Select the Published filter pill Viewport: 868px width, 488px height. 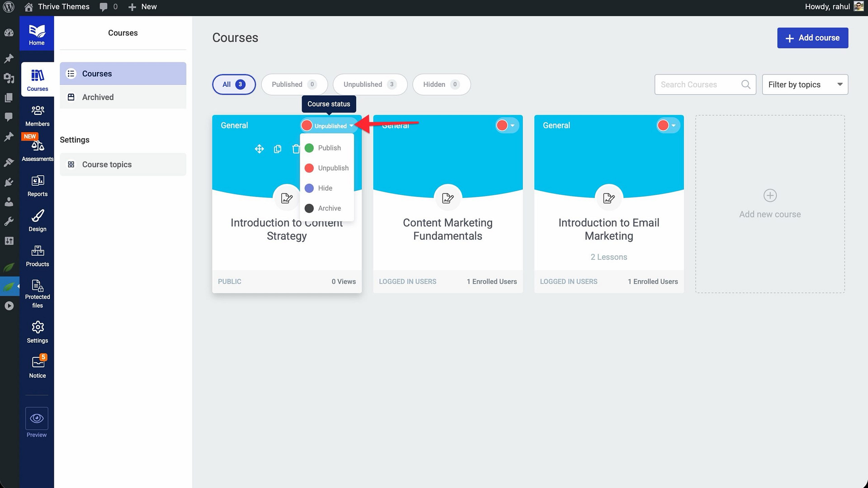pyautogui.click(x=294, y=84)
